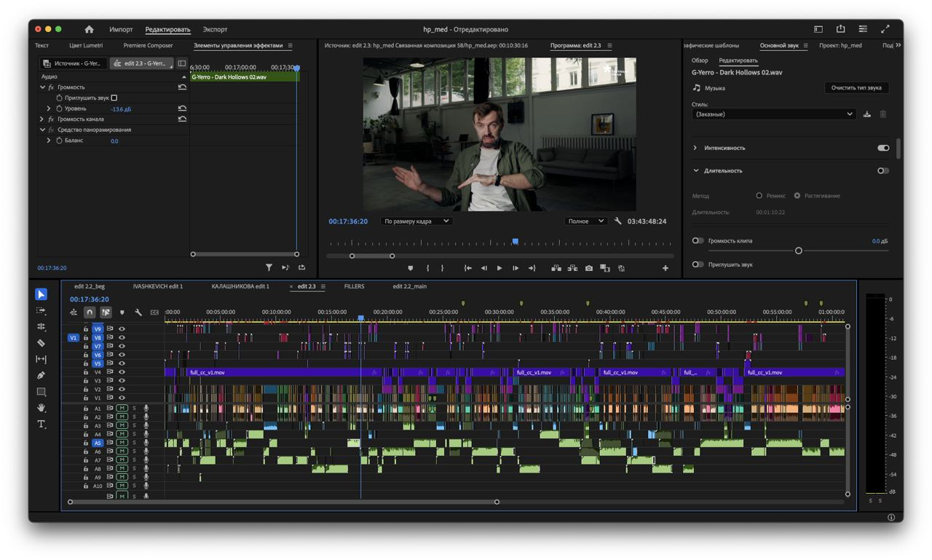932x560 pixels.
Task: Click Mark Out in Program monitor
Action: click(442, 268)
